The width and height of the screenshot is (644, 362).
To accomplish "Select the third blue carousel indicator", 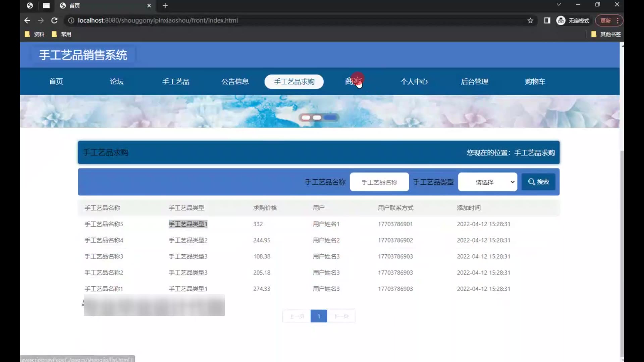I will coord(330,117).
